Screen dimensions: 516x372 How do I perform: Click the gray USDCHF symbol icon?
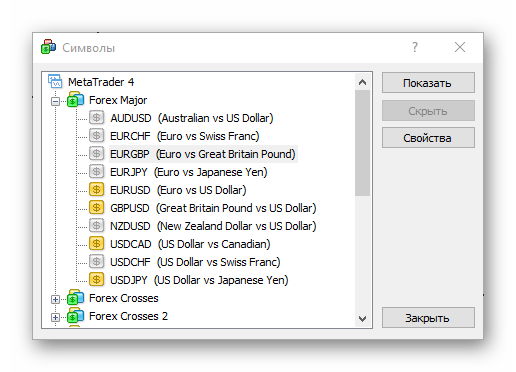[x=96, y=262]
